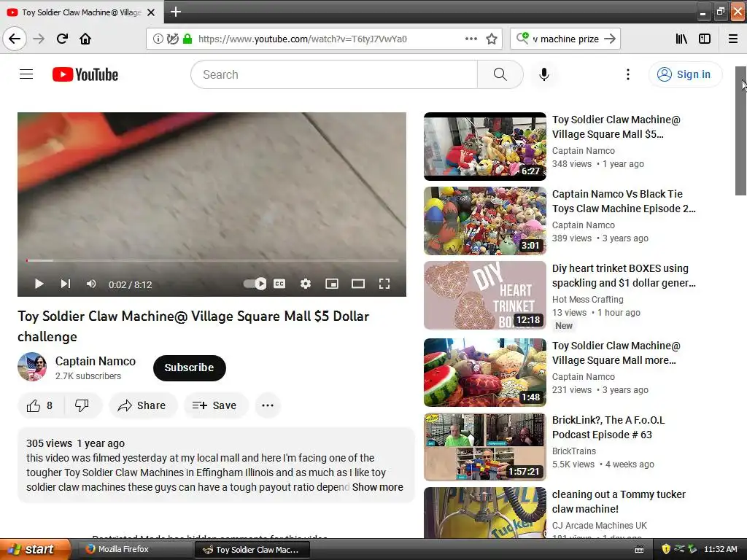This screenshot has height=560, width=747.
Task: Open the Firefox hamburger menu
Action: pyautogui.click(x=732, y=39)
